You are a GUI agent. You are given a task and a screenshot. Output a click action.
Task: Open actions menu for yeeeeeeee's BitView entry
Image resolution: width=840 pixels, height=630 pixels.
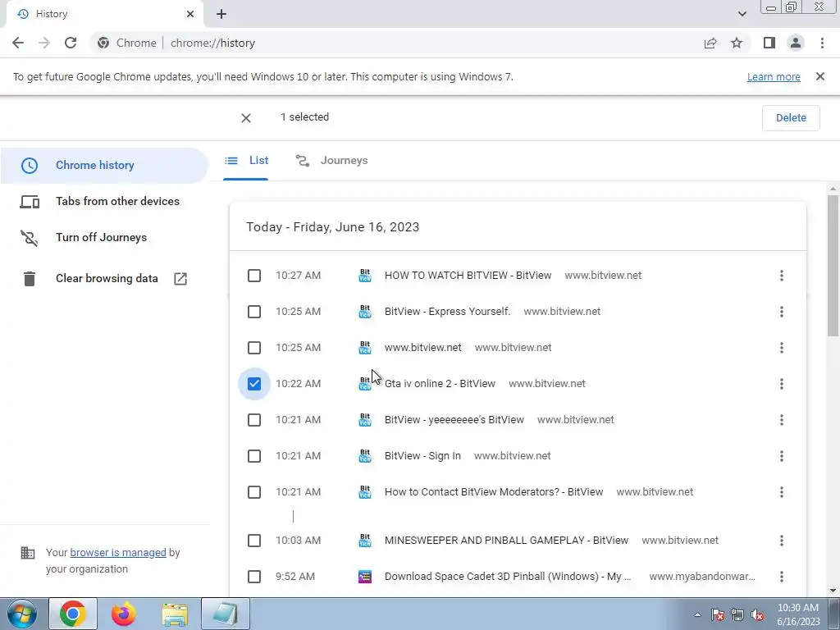pos(782,420)
